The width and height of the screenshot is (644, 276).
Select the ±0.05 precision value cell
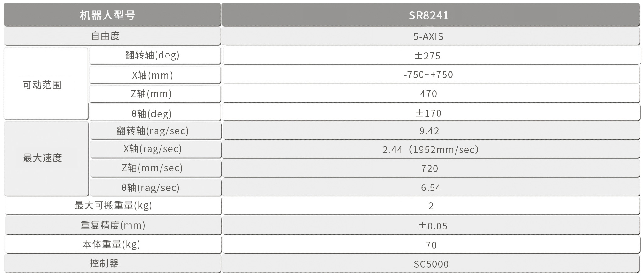[x=433, y=226]
